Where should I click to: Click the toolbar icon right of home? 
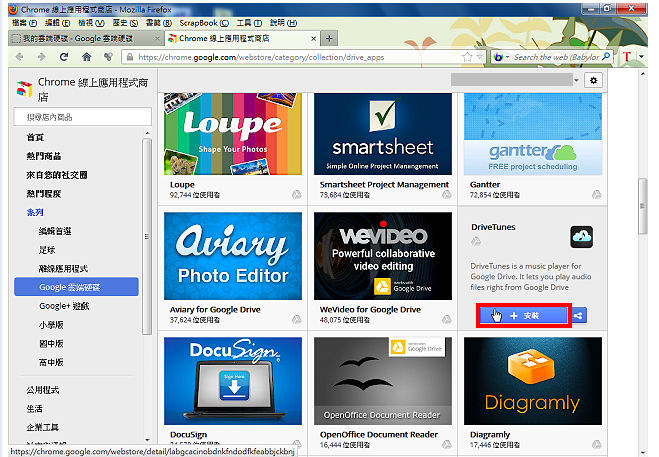click(108, 57)
